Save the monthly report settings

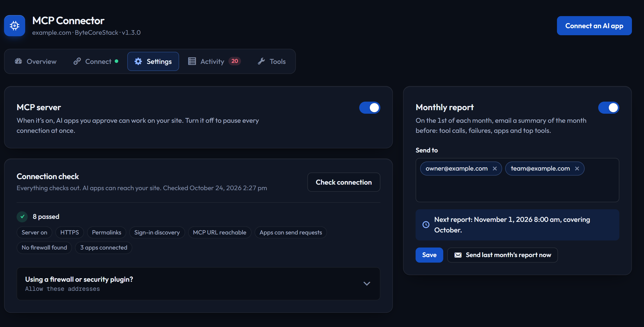point(429,255)
